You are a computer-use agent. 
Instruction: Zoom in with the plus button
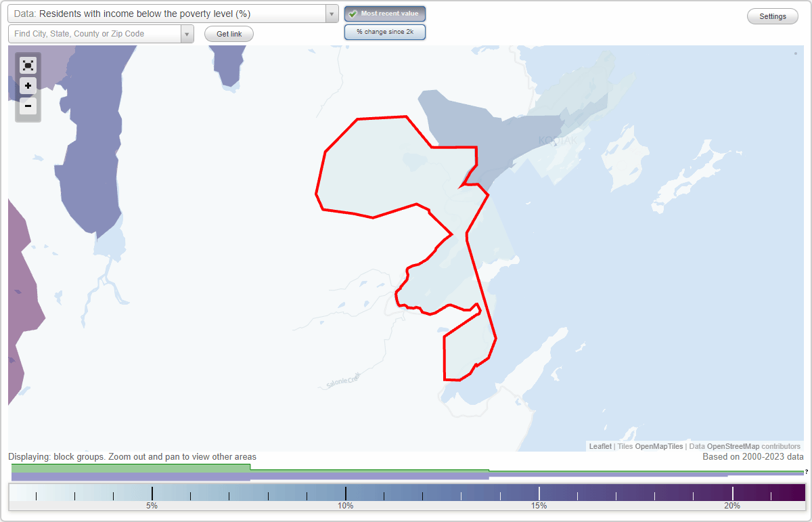tap(28, 86)
